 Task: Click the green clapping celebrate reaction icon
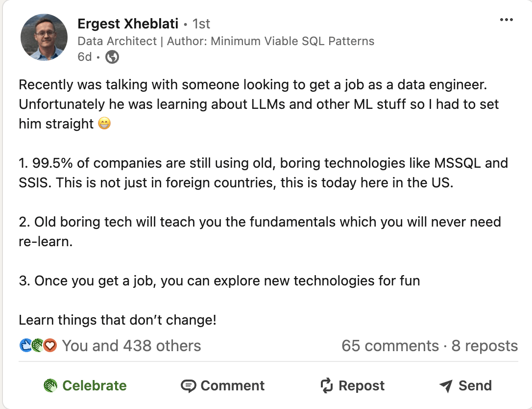tap(38, 345)
